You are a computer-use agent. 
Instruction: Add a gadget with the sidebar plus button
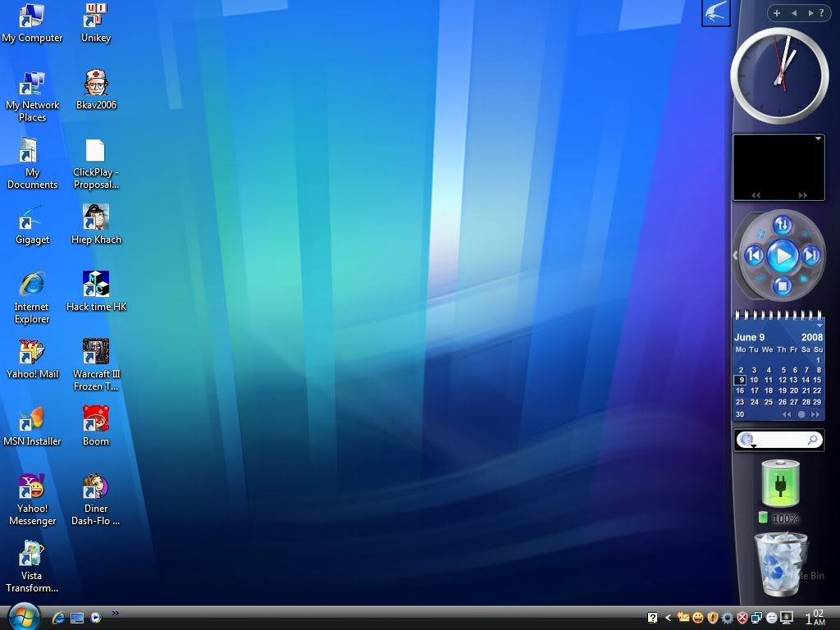pyautogui.click(x=777, y=12)
